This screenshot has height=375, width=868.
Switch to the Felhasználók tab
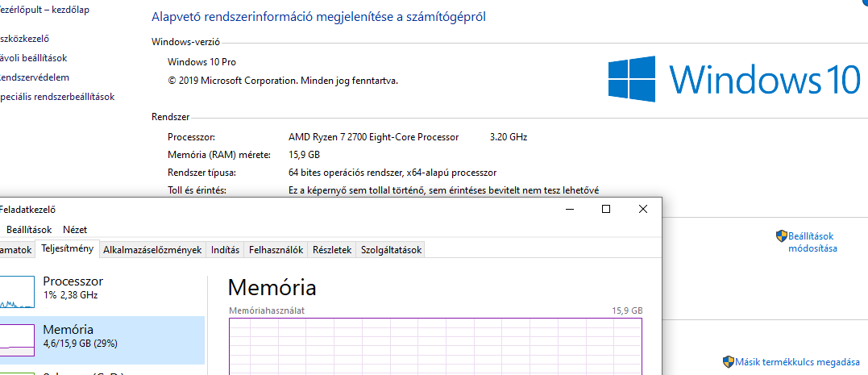[276, 250]
